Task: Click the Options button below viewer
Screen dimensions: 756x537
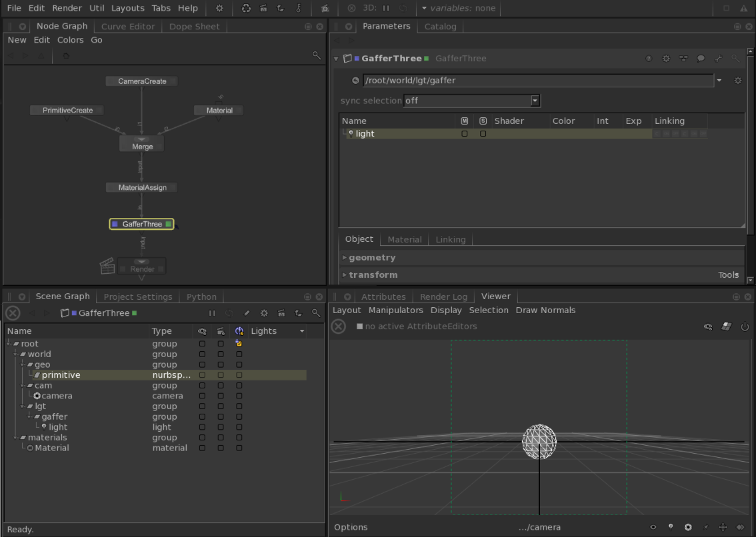Action: tap(351, 527)
